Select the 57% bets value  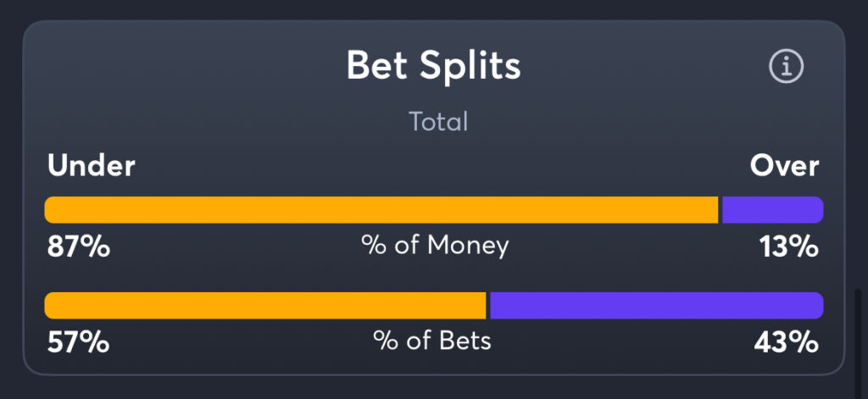[x=78, y=342]
